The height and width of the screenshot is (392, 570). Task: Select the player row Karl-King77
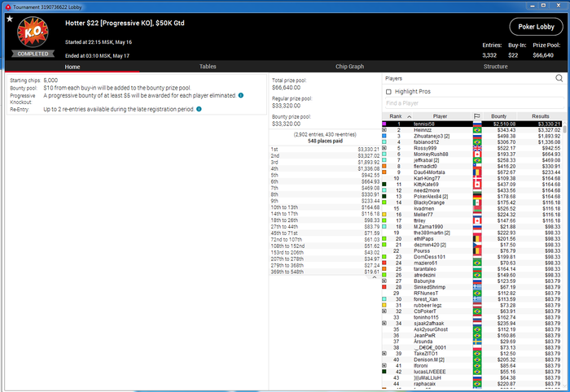pos(471,178)
